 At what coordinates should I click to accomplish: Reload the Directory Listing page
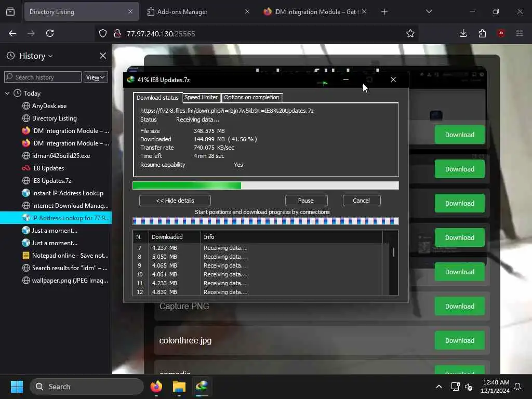(50, 33)
